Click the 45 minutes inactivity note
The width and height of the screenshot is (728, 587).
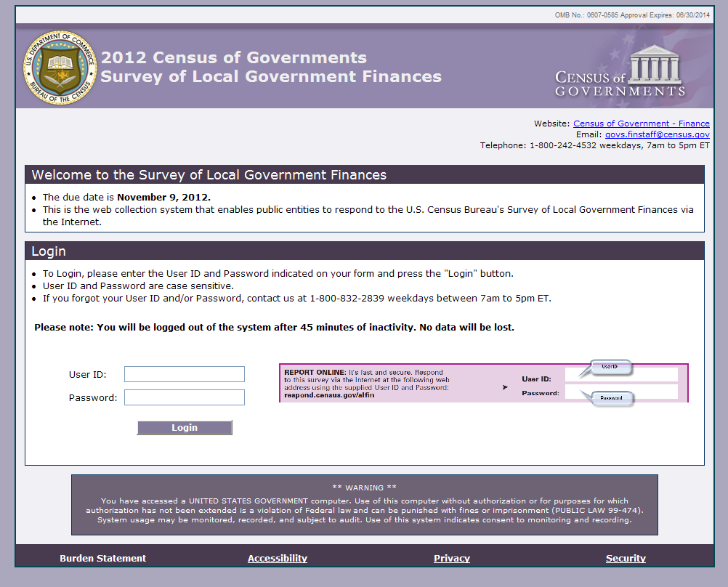tap(275, 328)
